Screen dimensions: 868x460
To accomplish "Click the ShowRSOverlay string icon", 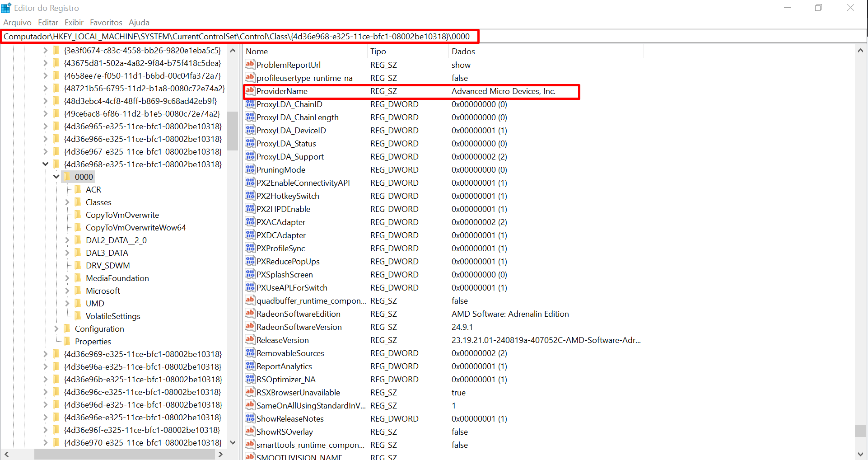I will [x=250, y=432].
